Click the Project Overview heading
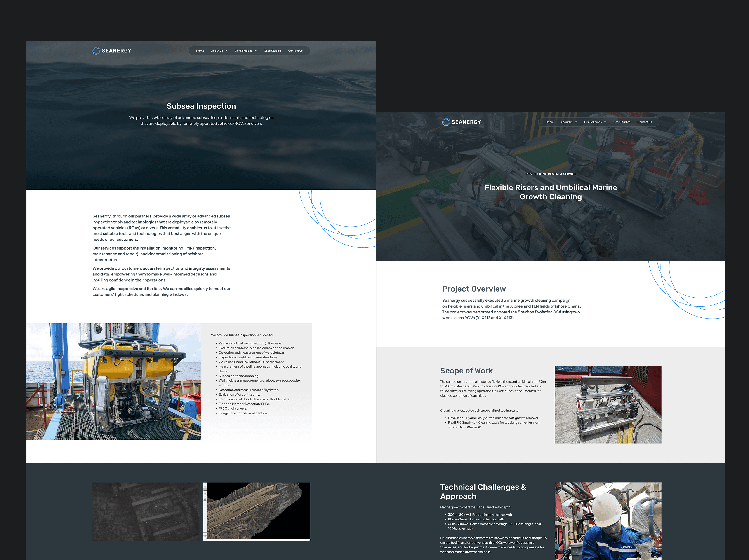The width and height of the screenshot is (749, 560). point(474,289)
